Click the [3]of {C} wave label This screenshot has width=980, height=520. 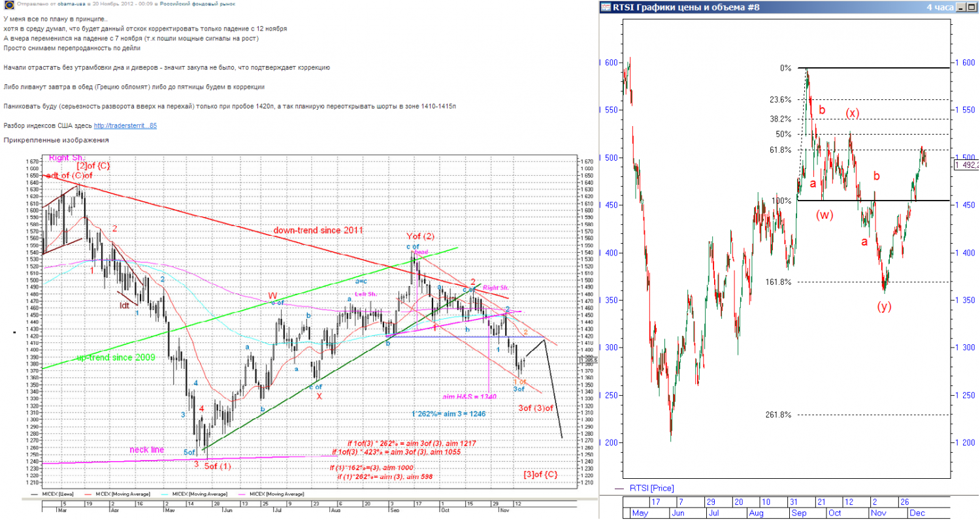point(541,474)
